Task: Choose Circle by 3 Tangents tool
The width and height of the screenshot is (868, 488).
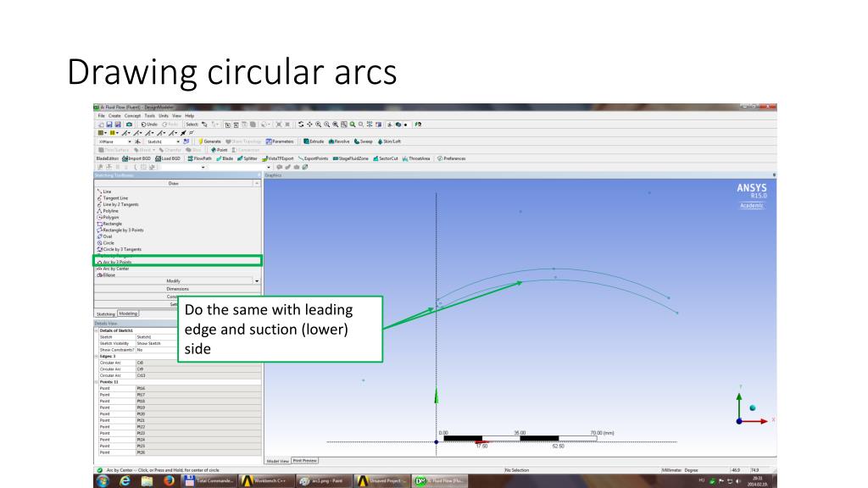Action: (119, 250)
